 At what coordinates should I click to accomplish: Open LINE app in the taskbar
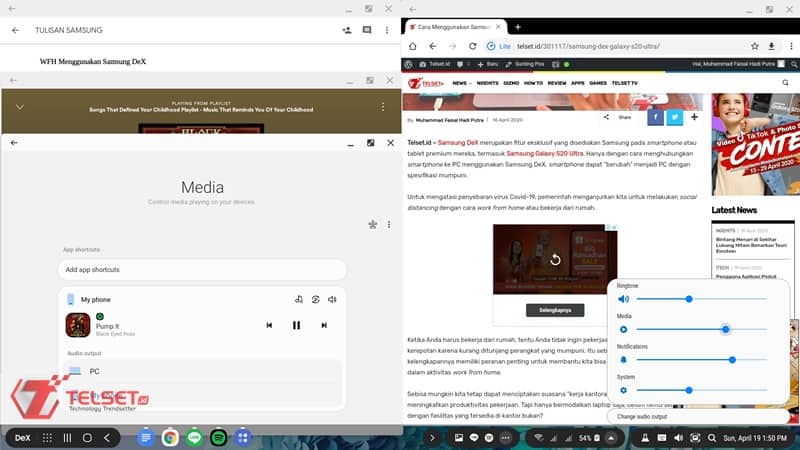[x=194, y=437]
